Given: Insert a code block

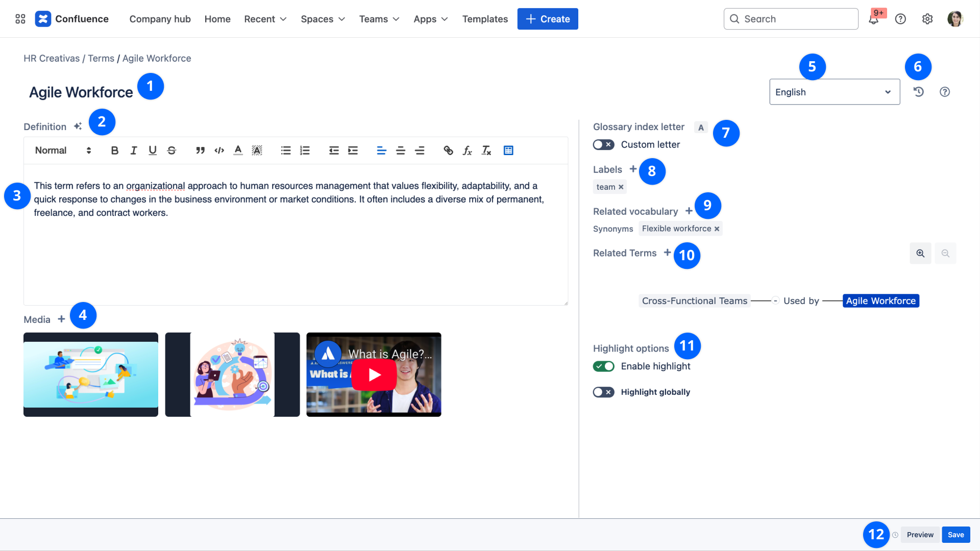Looking at the screenshot, I should point(219,151).
